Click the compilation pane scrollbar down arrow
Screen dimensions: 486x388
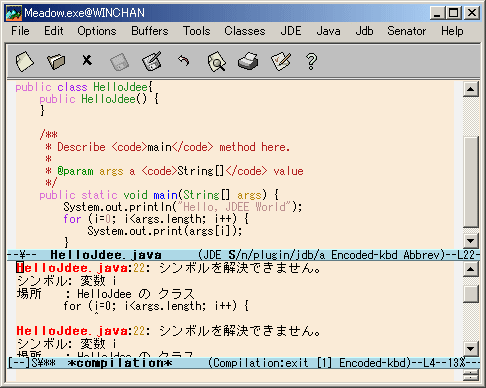(x=471, y=349)
